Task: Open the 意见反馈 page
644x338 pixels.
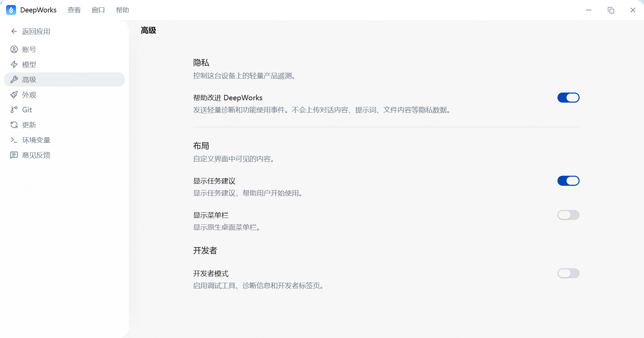Action: [64, 155]
